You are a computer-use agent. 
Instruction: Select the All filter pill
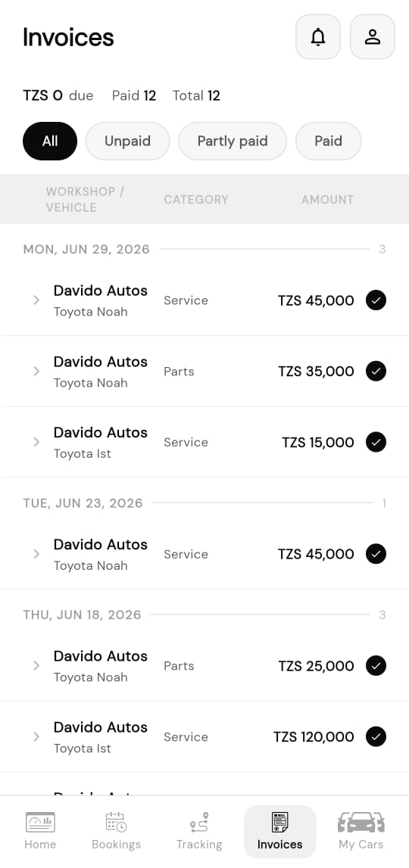(50, 142)
